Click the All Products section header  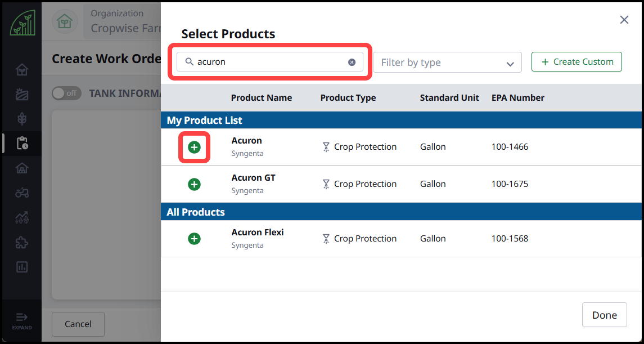401,212
